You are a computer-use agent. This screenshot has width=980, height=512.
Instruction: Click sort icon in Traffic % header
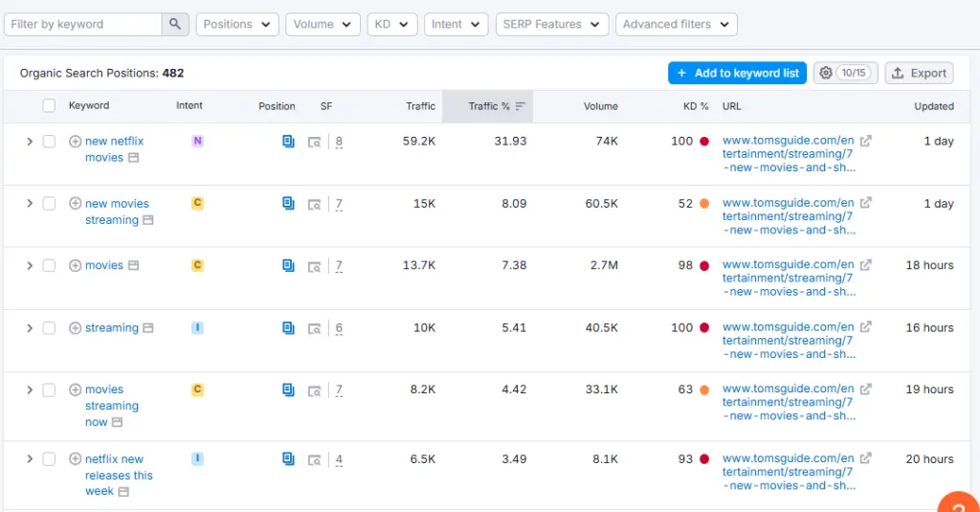coord(521,106)
